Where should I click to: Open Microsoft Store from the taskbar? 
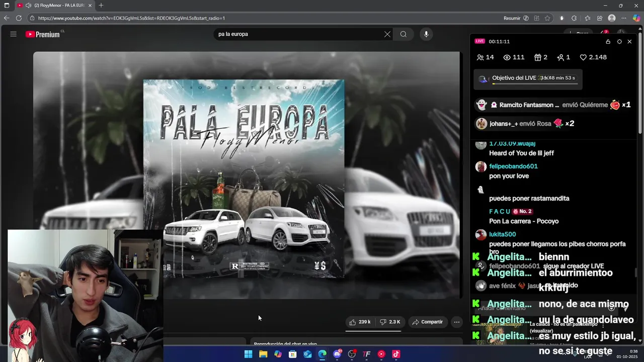coord(292,354)
